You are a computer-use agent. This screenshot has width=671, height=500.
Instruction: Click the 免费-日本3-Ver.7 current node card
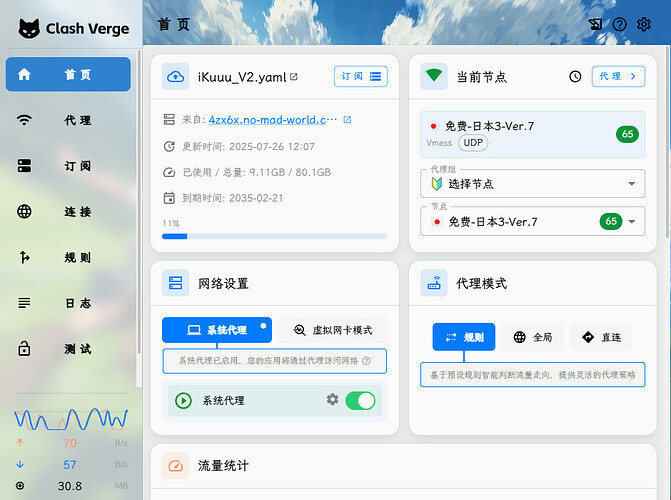tap(532, 134)
